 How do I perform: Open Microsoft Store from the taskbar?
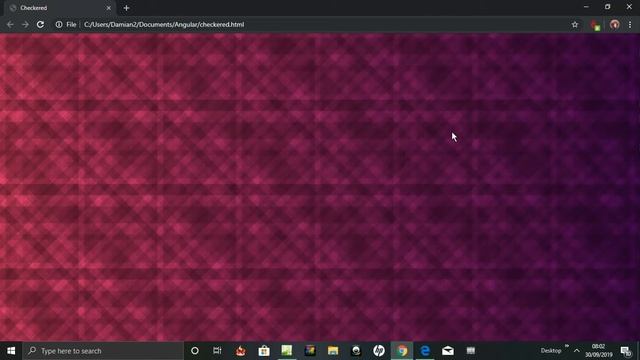(264, 351)
